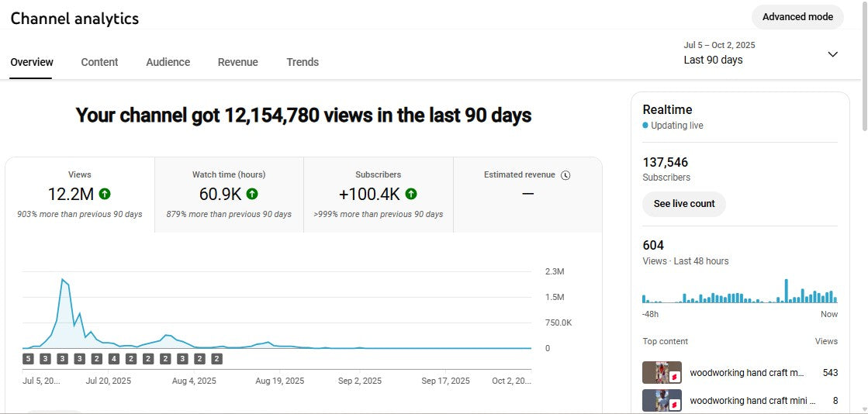Click the chart marker labeled 5
This screenshot has width=868, height=414.
tap(28, 359)
